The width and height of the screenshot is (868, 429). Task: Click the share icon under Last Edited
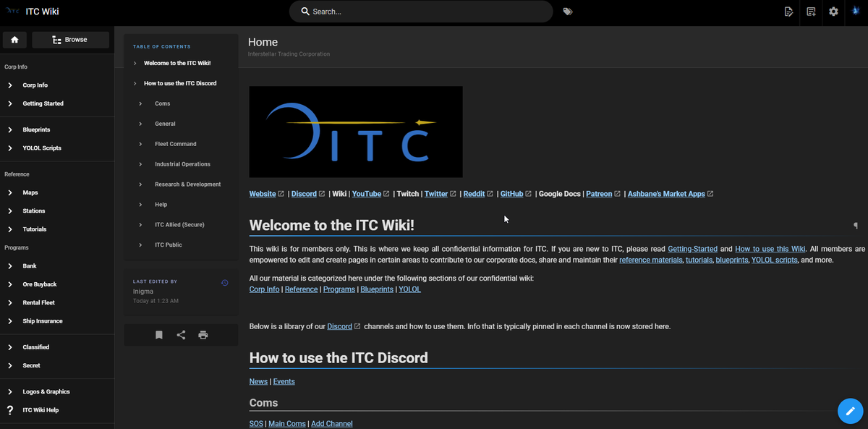[181, 335]
